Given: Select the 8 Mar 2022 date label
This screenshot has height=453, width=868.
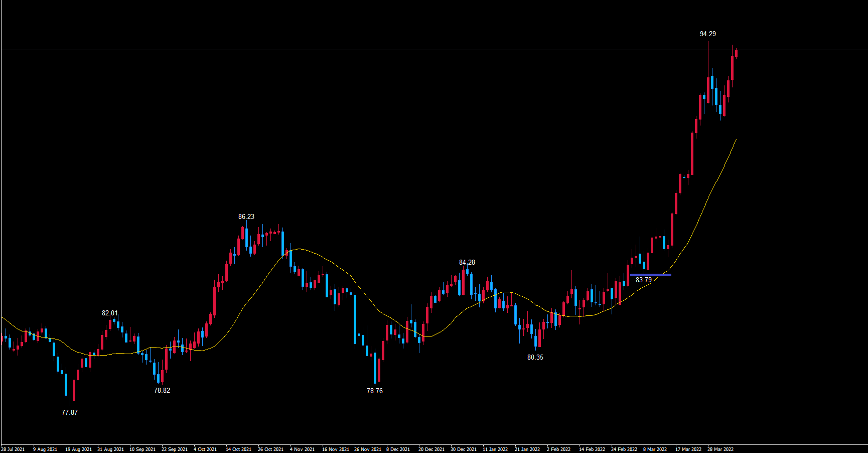Looking at the screenshot, I should click(x=655, y=449).
